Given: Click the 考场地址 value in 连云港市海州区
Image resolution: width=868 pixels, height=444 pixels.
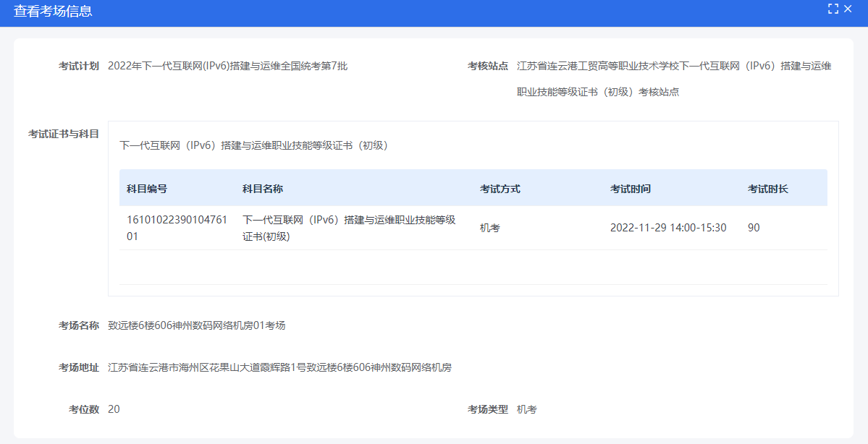Looking at the screenshot, I should tap(279, 367).
